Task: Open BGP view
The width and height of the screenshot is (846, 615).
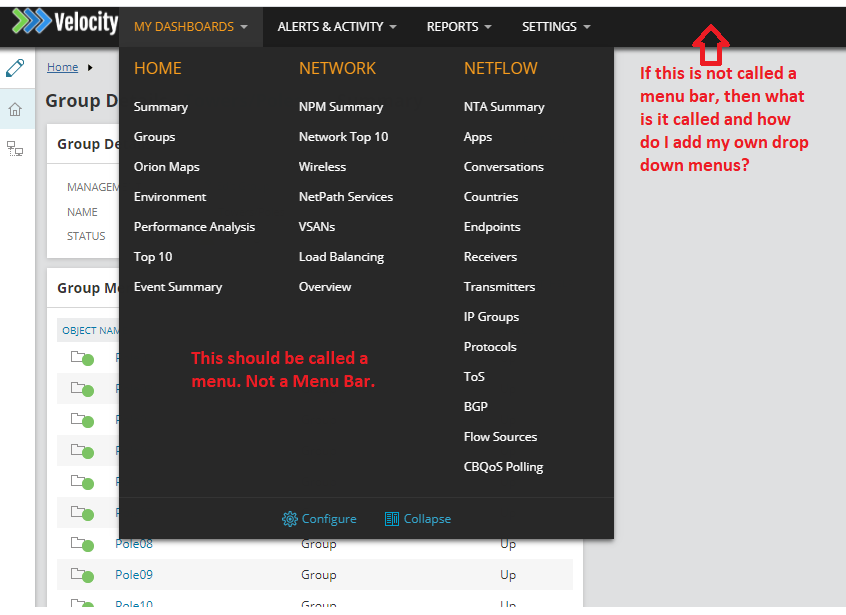Action: 476,407
